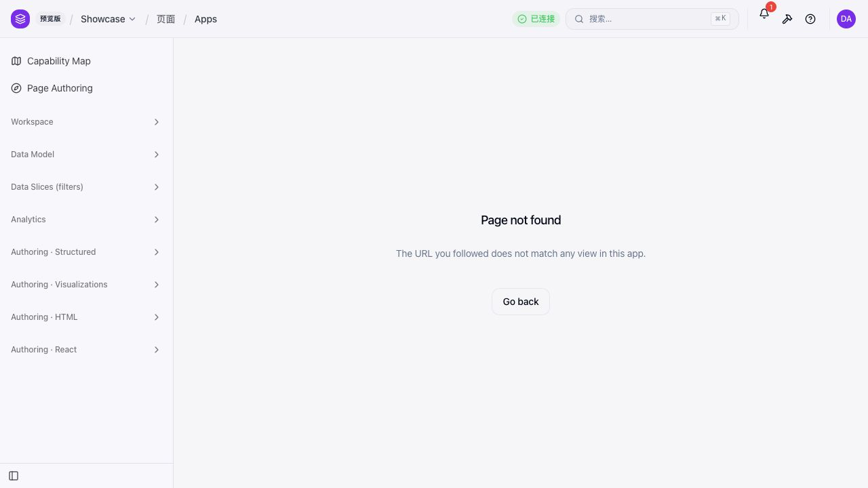
Task: Expand Authoring · Structured section
Action: point(87,252)
